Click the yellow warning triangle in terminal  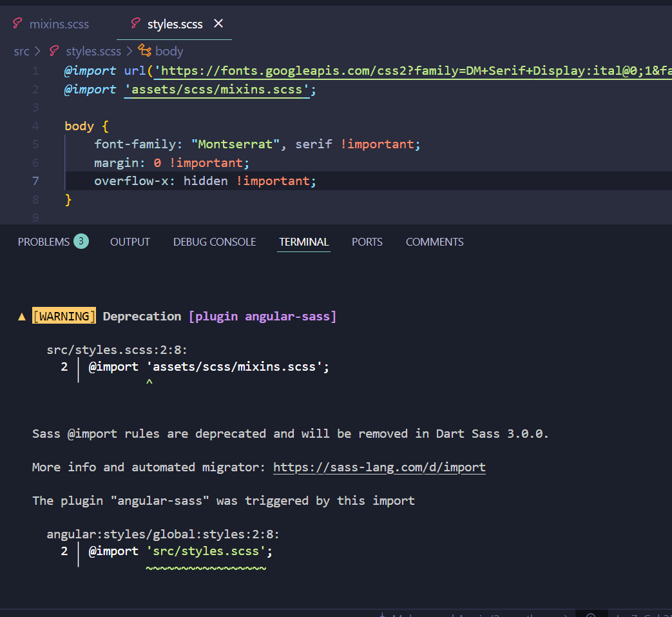[22, 317]
